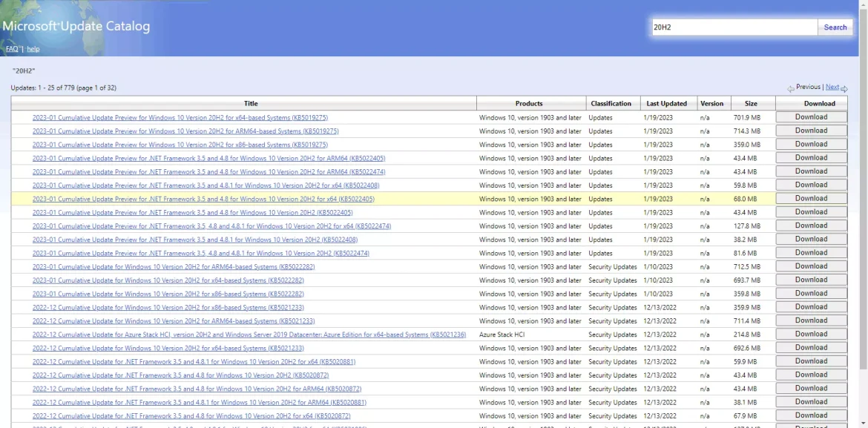
Task: Open KB5019275 update for x64-based Systems
Action: click(180, 117)
